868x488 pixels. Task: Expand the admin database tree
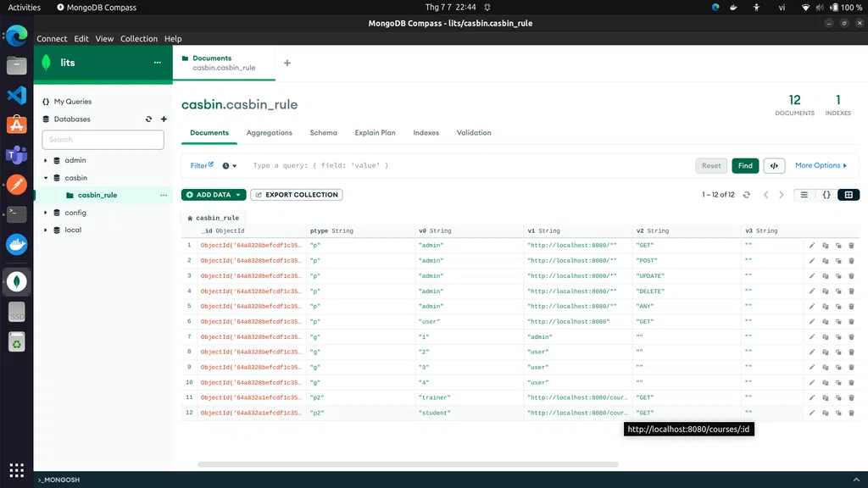46,160
